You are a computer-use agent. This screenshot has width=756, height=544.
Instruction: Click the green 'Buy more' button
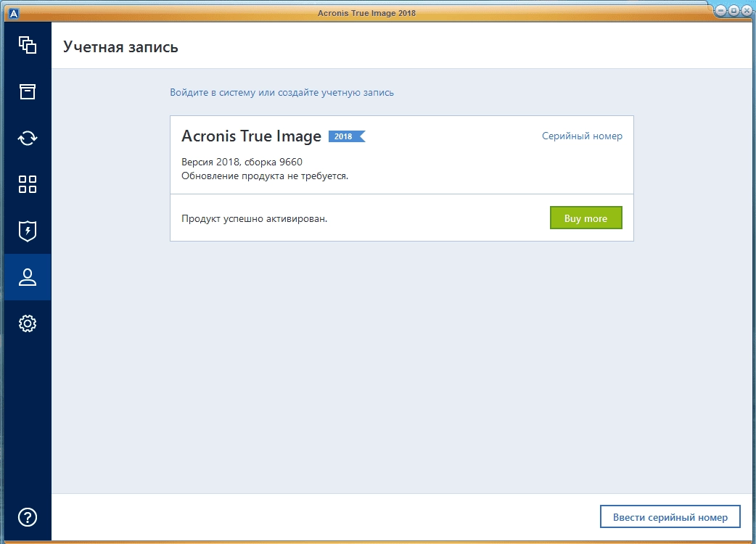point(586,218)
